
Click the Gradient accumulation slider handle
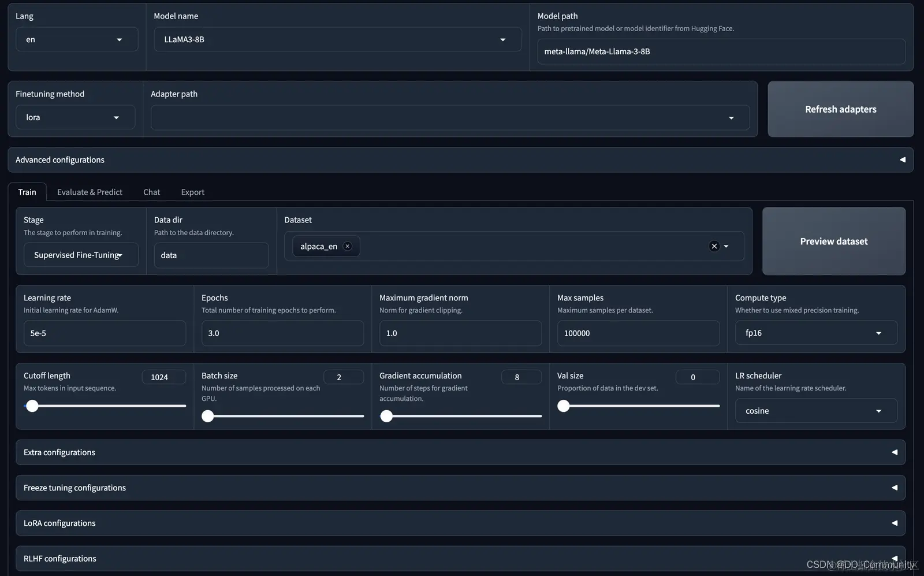coord(386,416)
